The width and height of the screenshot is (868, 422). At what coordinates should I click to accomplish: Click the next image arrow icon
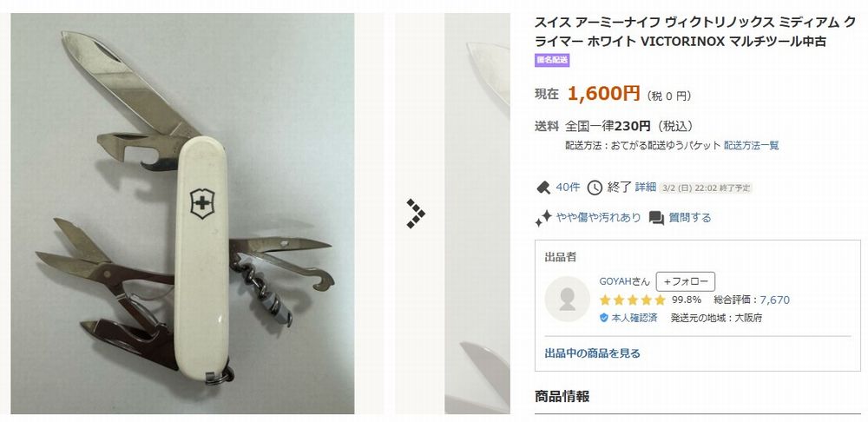[416, 214]
